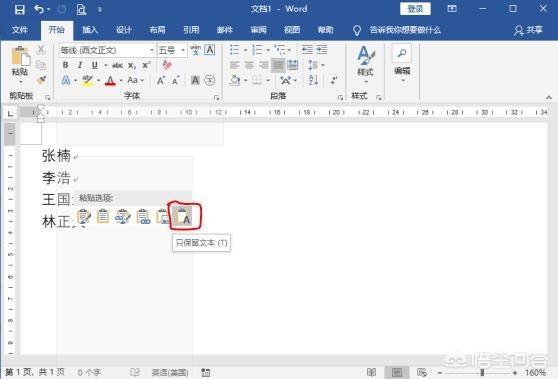Viewport: 558px width, 379px height.
Task: Toggle strikethrough (abc) formatting
Action: [x=117, y=65]
